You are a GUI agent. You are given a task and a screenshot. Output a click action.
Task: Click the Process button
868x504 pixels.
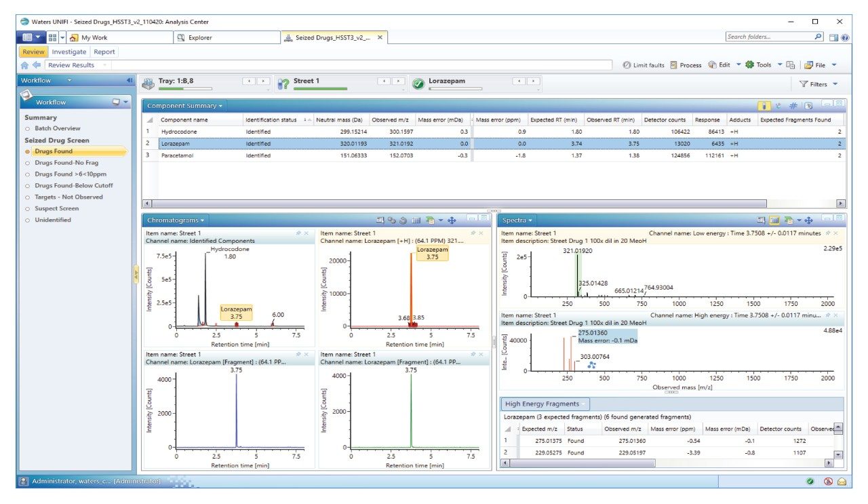tap(686, 65)
